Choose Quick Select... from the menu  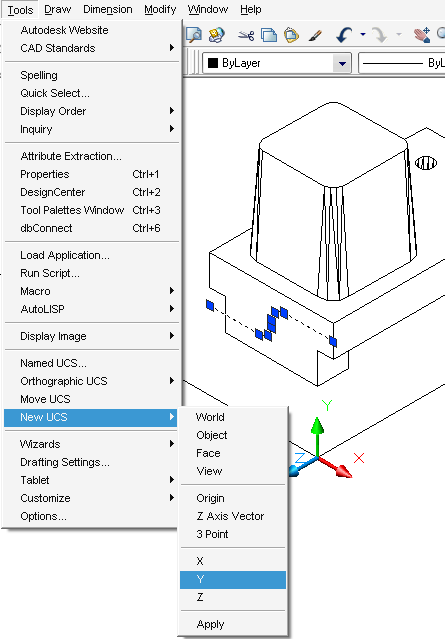(x=91, y=93)
